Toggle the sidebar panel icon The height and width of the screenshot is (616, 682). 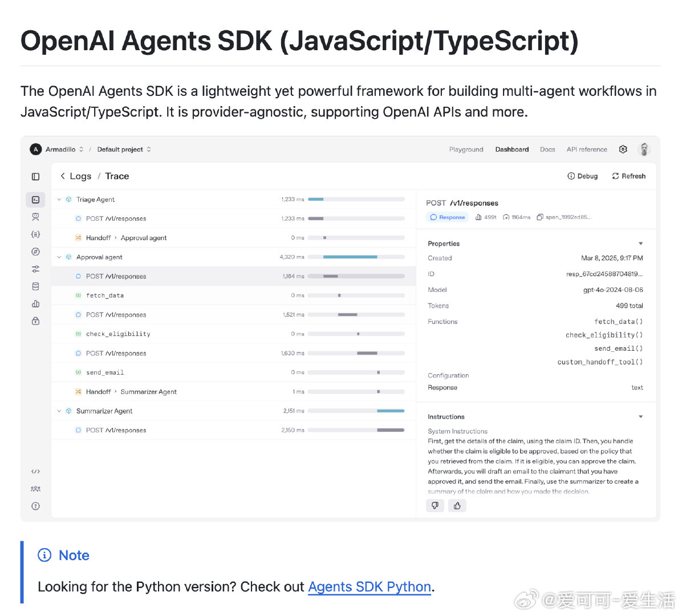point(36,177)
